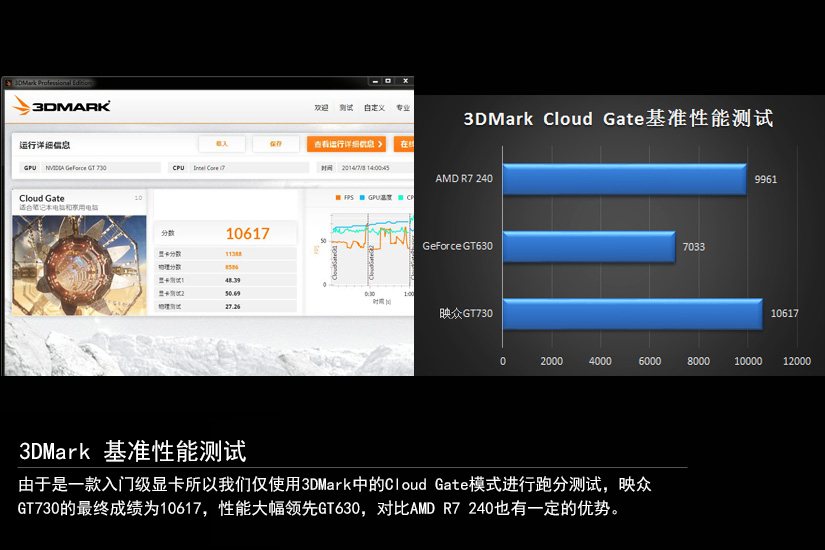Click the FPS performance graph area
The height and width of the screenshot is (550, 825).
click(x=371, y=249)
